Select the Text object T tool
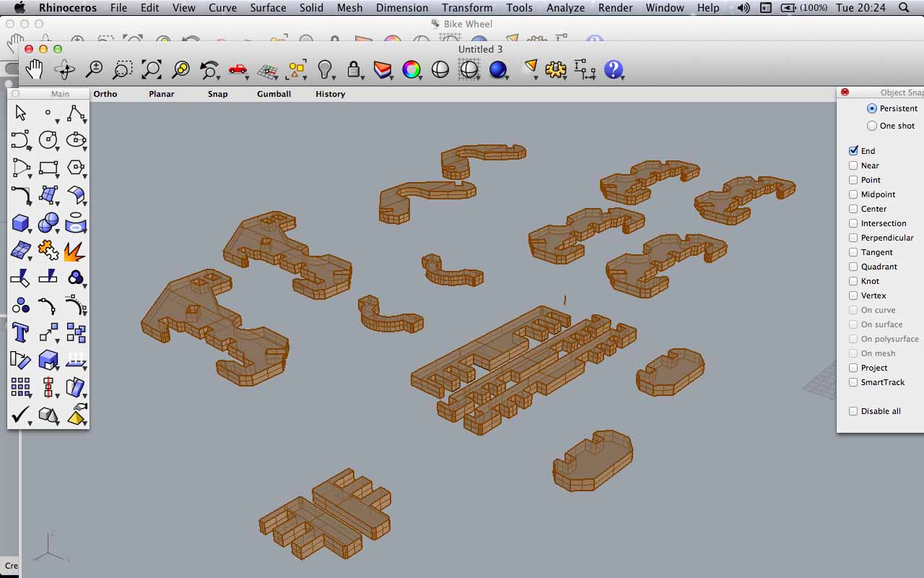The width and height of the screenshot is (924, 578). pos(20,332)
